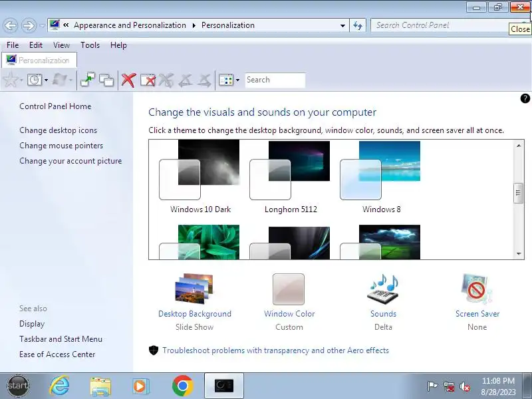The height and width of the screenshot is (399, 532).
Task: Select the Personalization tab
Action: [x=39, y=60]
